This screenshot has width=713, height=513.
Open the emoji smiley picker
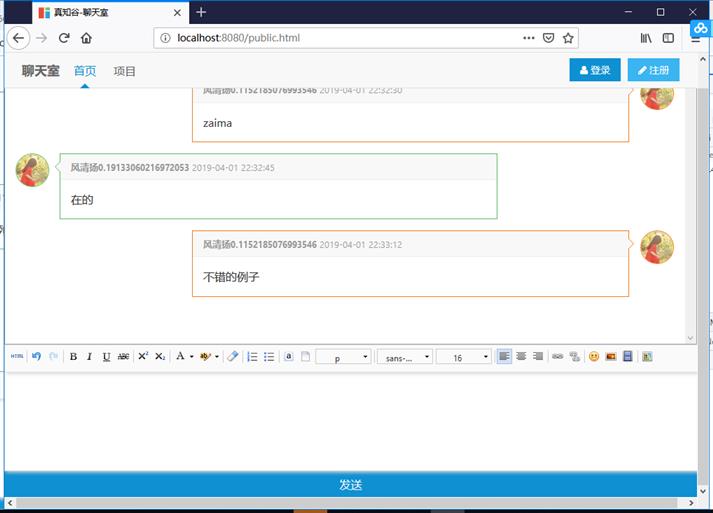click(593, 356)
